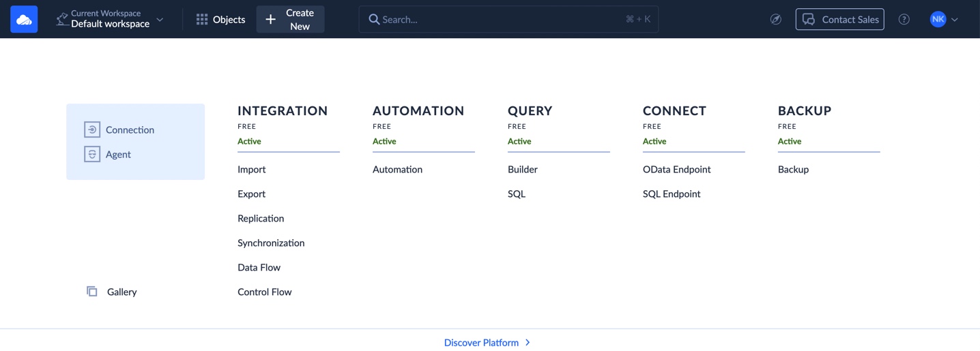Click the QUERY heading

click(530, 110)
